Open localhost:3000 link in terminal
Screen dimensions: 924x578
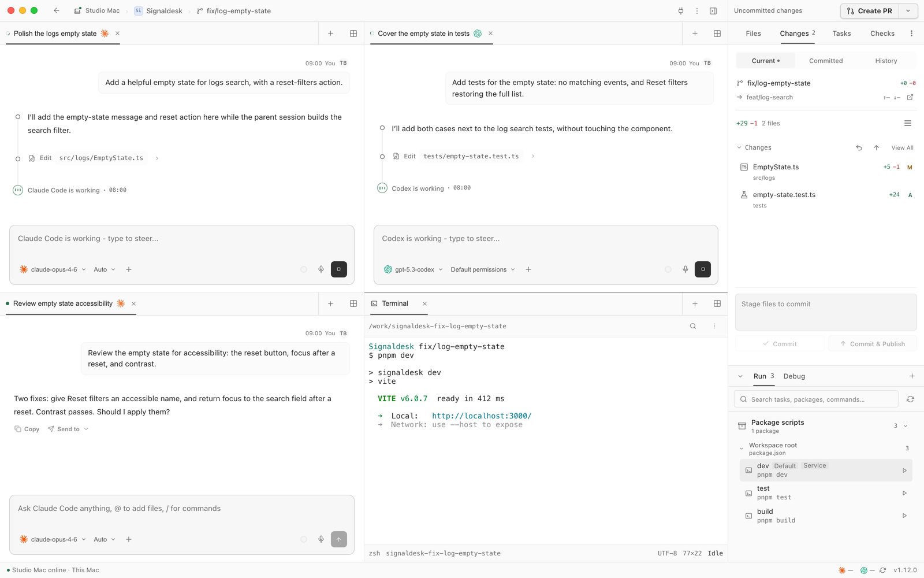point(482,416)
